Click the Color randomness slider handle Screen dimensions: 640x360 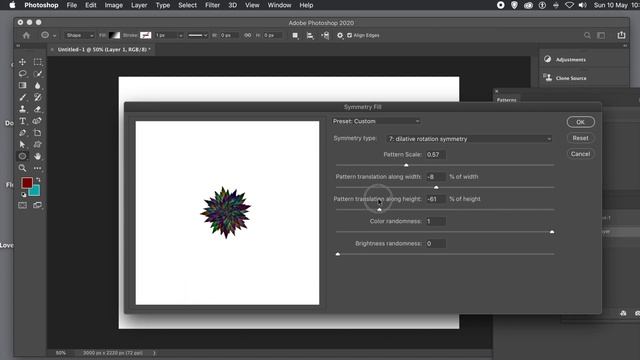[x=552, y=232]
